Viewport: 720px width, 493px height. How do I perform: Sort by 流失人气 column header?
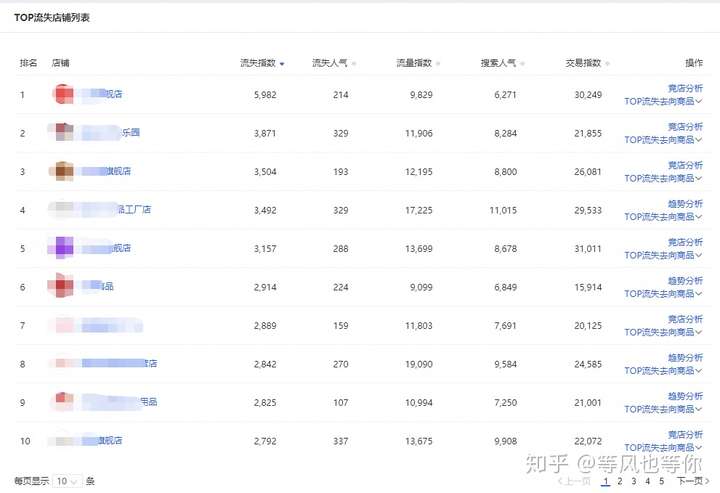point(334,63)
